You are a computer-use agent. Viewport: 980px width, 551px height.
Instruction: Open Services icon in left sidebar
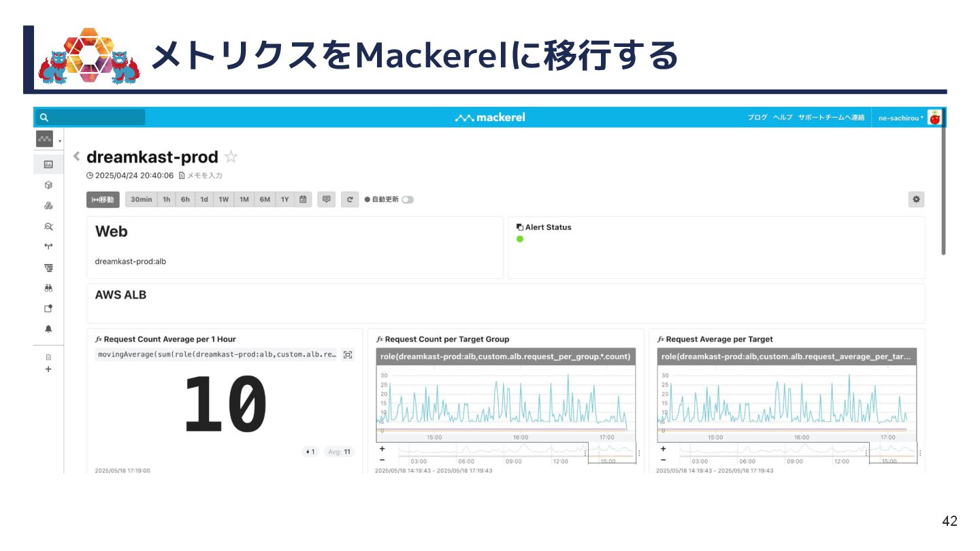[48, 205]
